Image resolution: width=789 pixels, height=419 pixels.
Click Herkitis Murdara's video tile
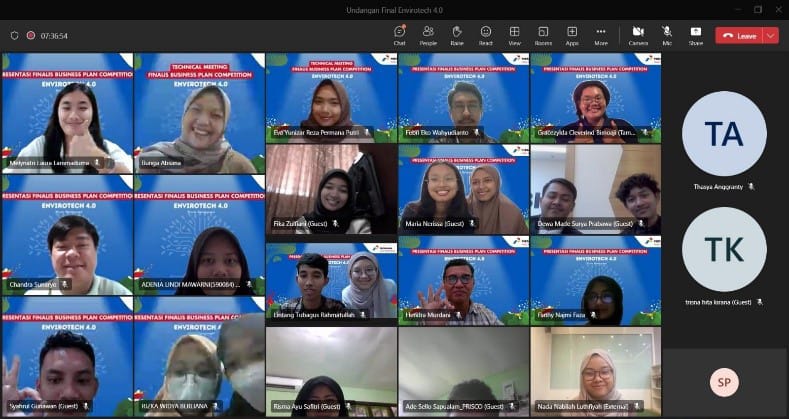coord(463,284)
